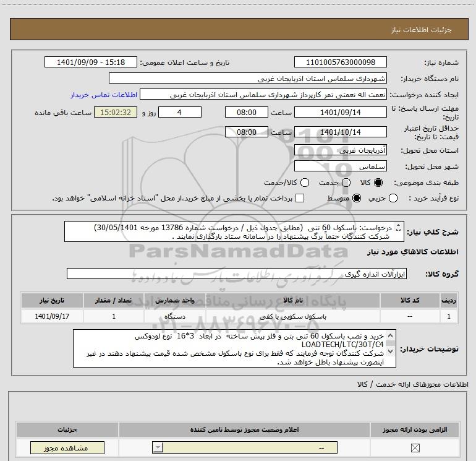This screenshot has height=461, width=476.
Task: Click the price validity date 1401/10/14
Action: click(340, 132)
